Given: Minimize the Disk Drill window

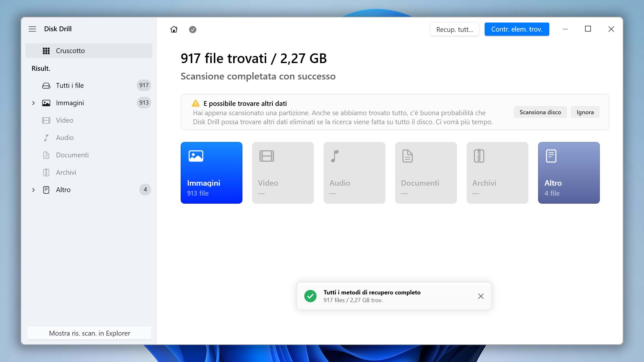Looking at the screenshot, I should (x=565, y=29).
